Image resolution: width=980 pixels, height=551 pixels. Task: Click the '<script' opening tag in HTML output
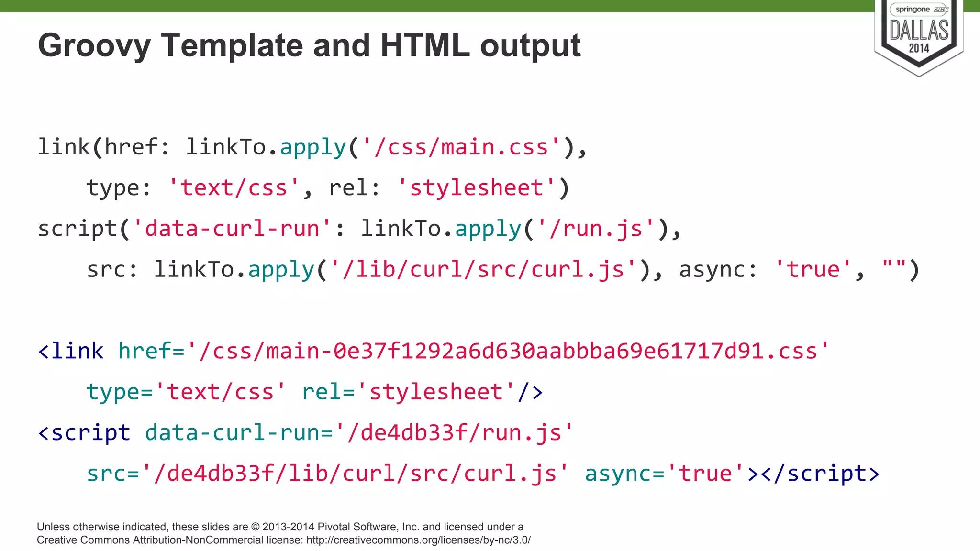[x=84, y=433]
